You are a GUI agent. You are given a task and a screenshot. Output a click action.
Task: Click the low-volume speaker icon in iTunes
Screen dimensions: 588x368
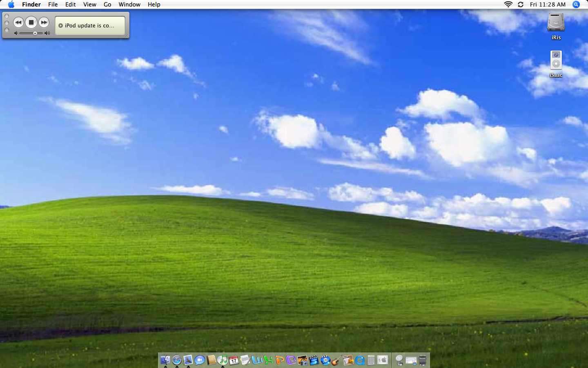[x=16, y=33]
